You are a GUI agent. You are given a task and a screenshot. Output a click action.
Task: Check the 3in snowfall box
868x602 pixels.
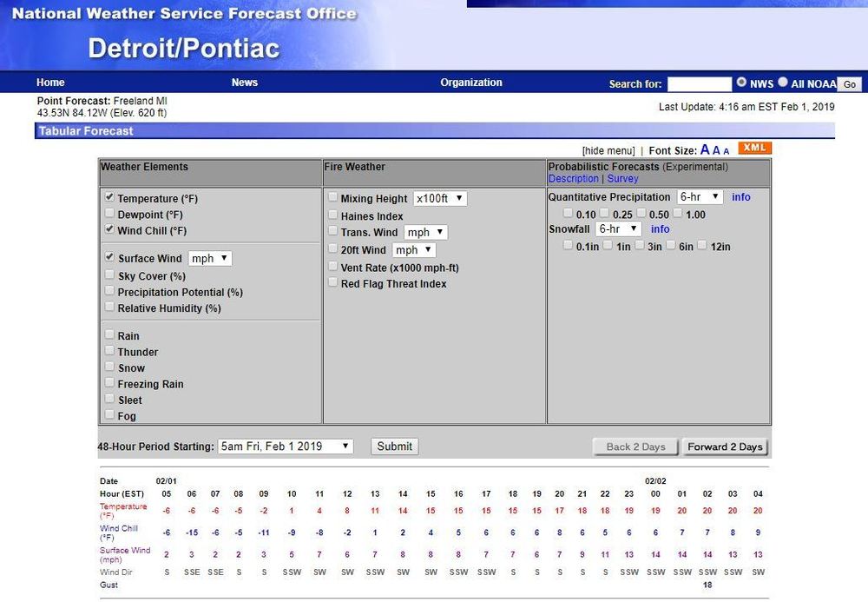pos(640,245)
